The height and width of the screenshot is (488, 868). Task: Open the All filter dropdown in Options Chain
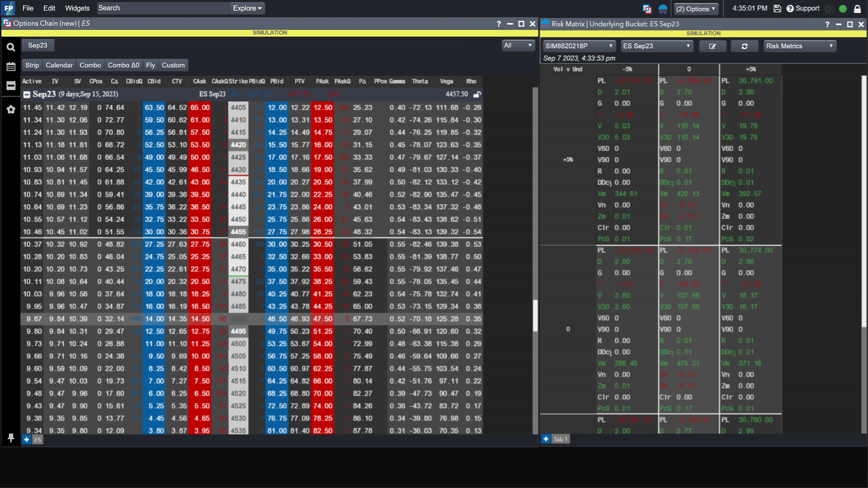pos(518,45)
